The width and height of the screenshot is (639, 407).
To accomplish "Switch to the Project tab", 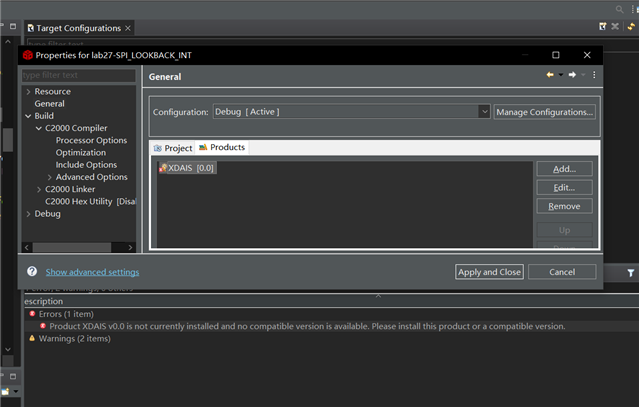I will click(x=173, y=148).
